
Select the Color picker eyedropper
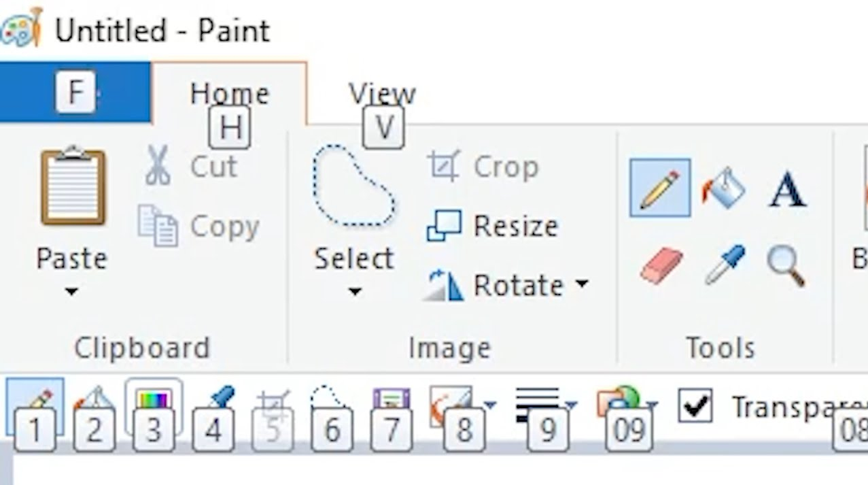pos(725,264)
